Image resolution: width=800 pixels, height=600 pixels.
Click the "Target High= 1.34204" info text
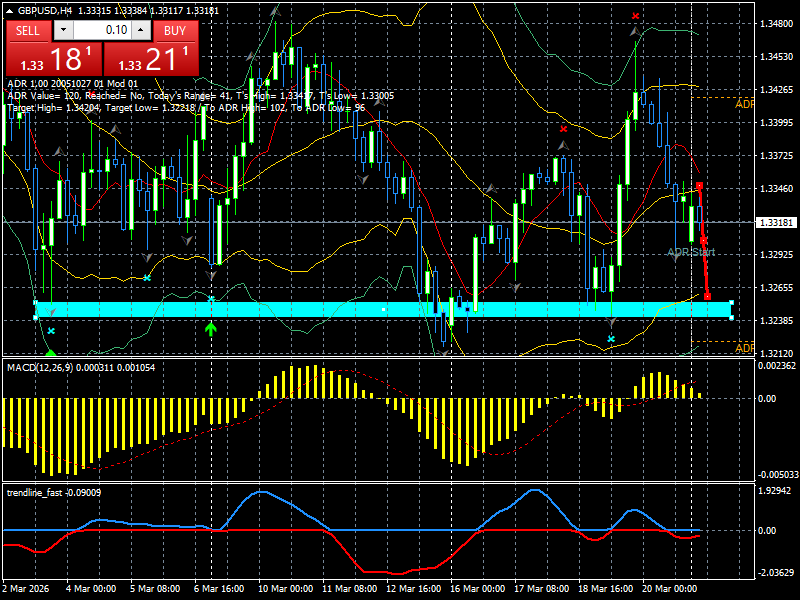click(x=56, y=108)
